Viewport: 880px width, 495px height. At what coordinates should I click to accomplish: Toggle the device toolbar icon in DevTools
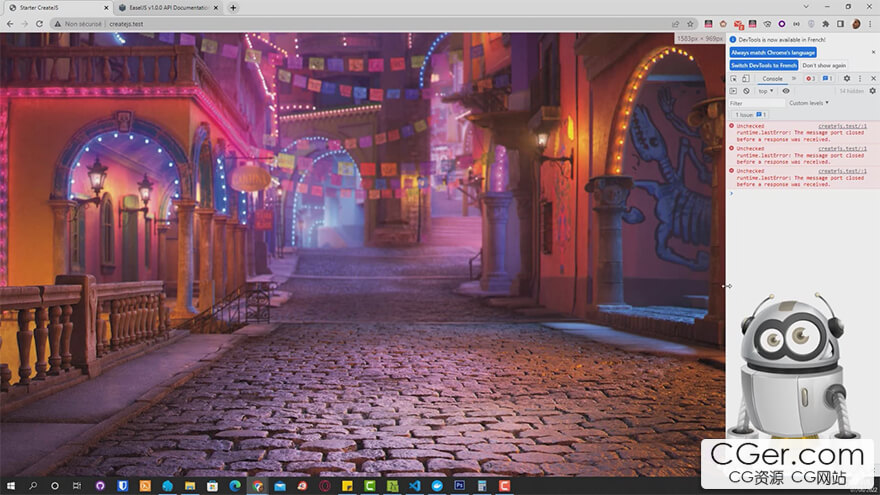point(746,79)
